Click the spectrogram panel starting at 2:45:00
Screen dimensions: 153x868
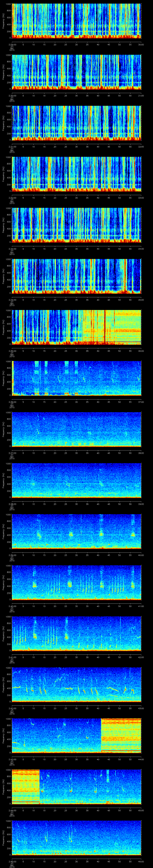77,838
